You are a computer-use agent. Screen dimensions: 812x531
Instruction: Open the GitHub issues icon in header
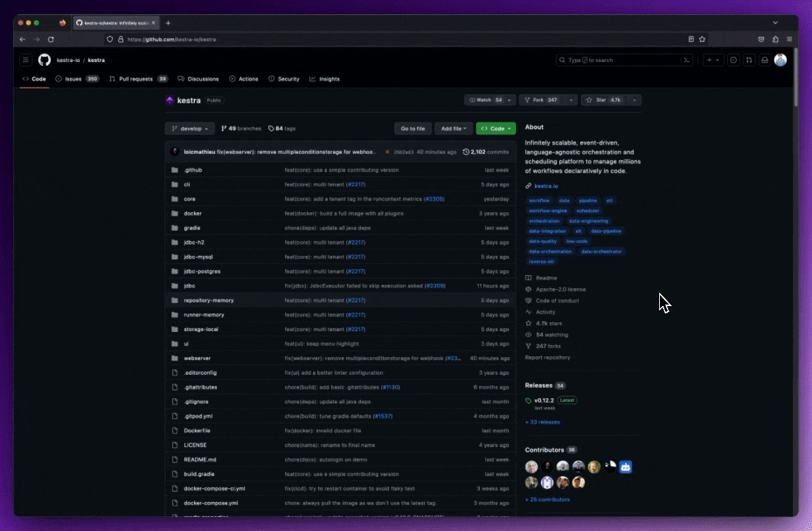pyautogui.click(x=733, y=60)
